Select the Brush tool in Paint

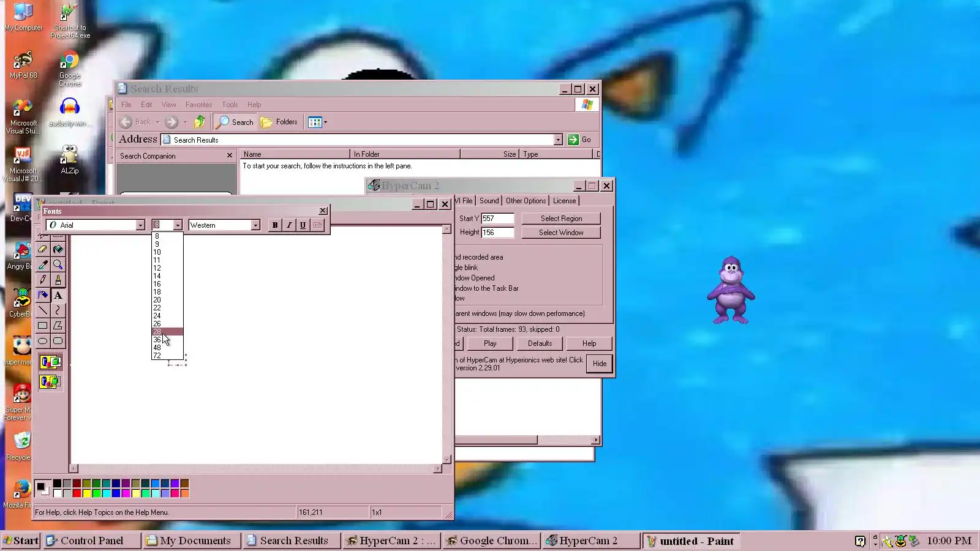[58, 280]
